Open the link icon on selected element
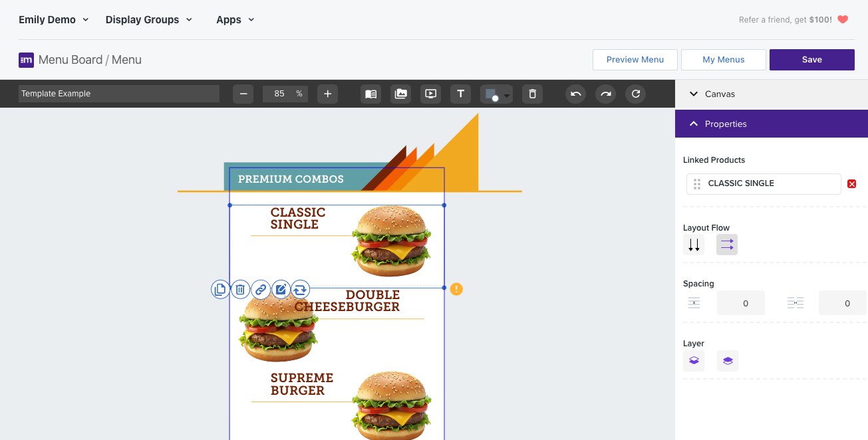Viewport: 868px width, 440px height. point(260,289)
